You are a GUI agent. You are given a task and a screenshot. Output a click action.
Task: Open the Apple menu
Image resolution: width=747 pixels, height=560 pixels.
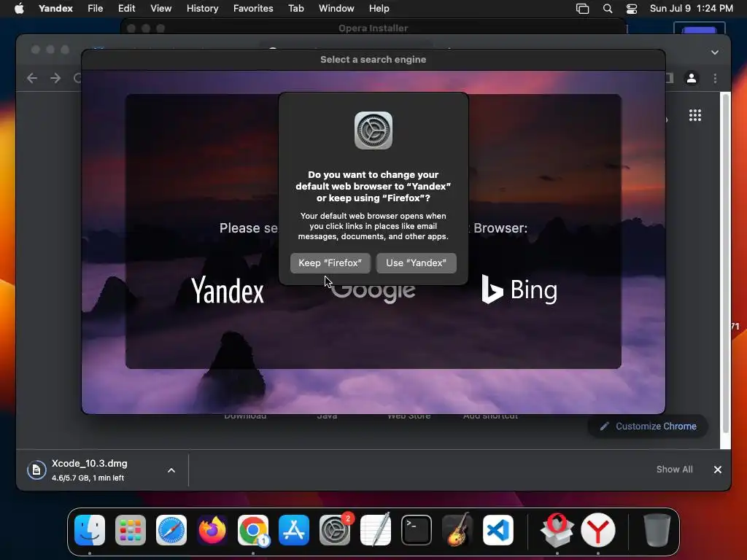(x=19, y=8)
